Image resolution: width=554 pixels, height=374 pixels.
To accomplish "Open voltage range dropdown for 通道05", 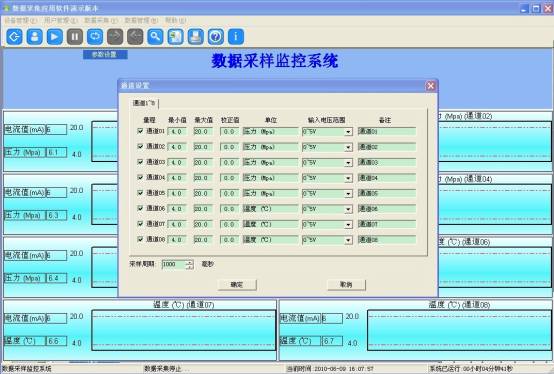I will point(348,194).
